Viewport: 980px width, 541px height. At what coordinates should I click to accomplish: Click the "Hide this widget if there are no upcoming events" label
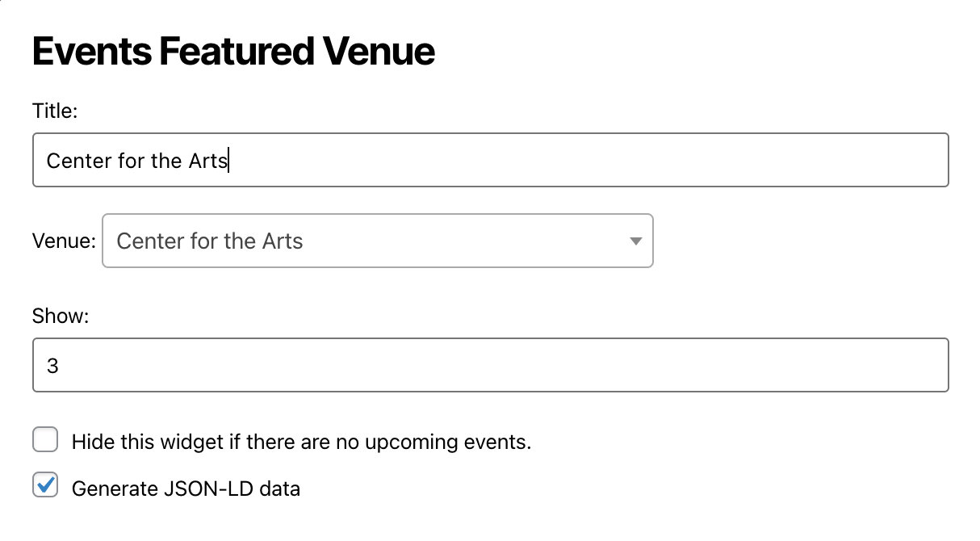coord(301,442)
